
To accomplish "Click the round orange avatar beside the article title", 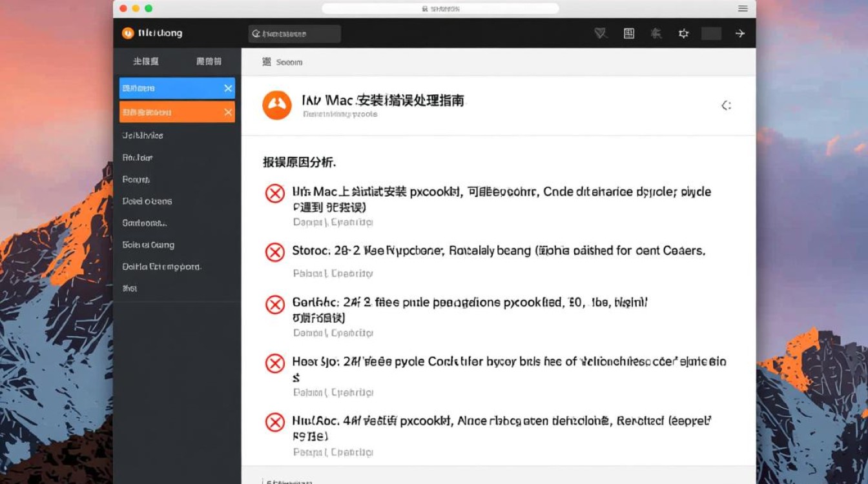I will (x=277, y=105).
